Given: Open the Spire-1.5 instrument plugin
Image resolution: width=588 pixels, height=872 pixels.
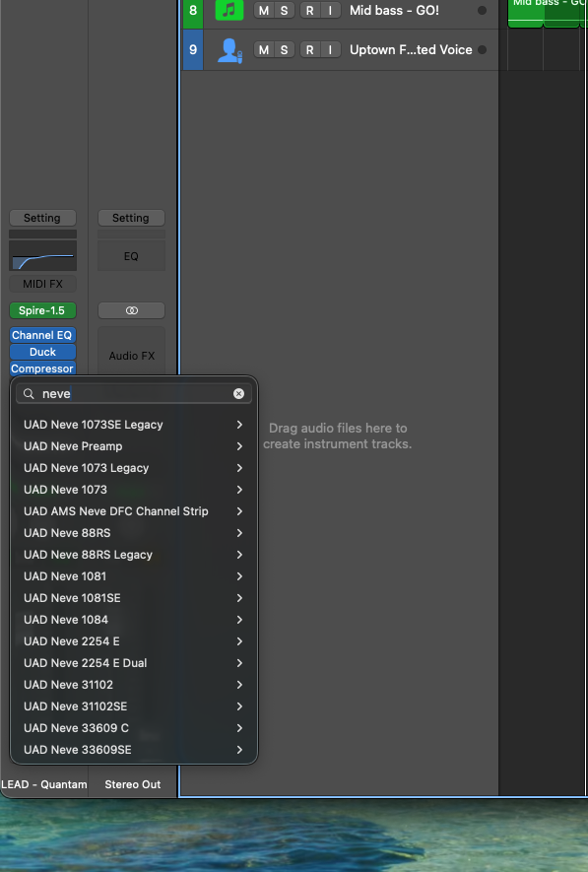Looking at the screenshot, I should 42,310.
